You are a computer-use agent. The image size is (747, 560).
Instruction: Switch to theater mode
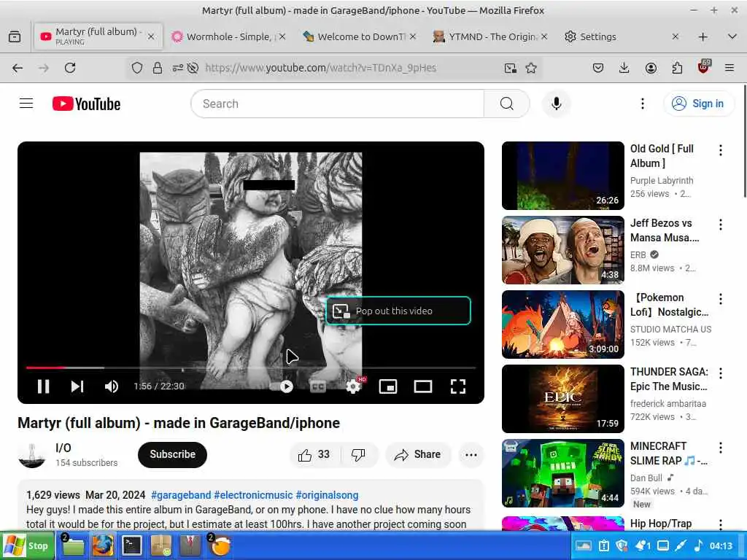[x=423, y=386]
